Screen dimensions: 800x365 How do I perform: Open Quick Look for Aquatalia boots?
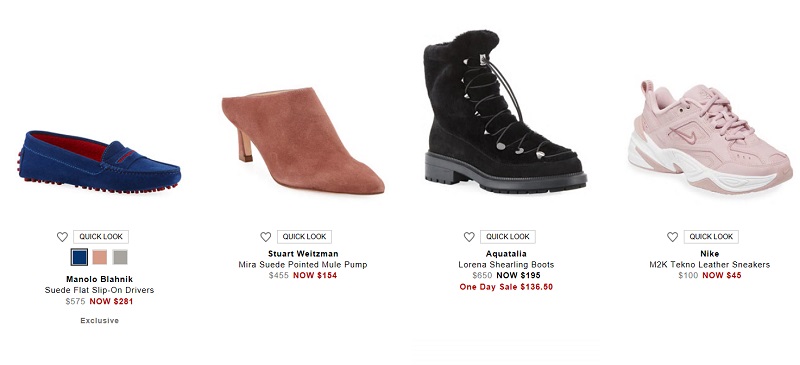(508, 237)
